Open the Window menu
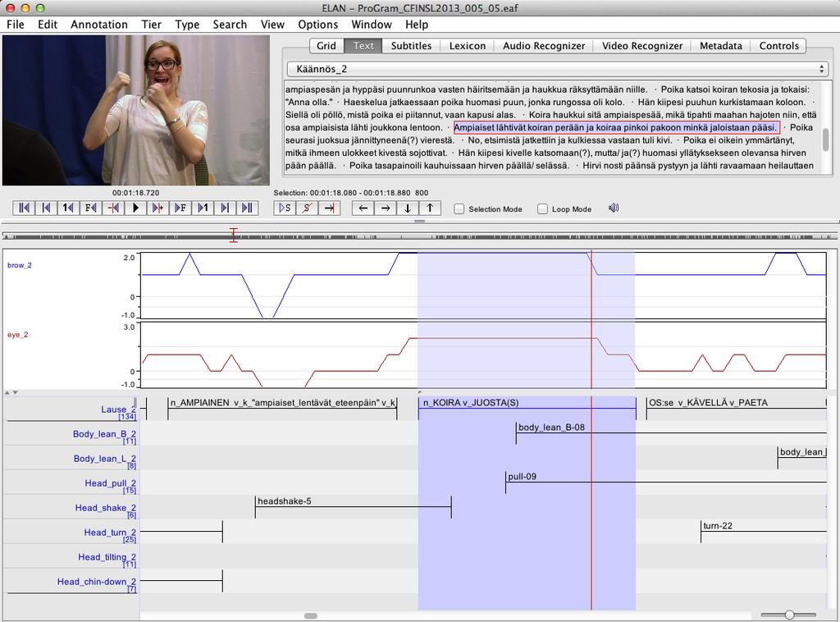 click(372, 24)
